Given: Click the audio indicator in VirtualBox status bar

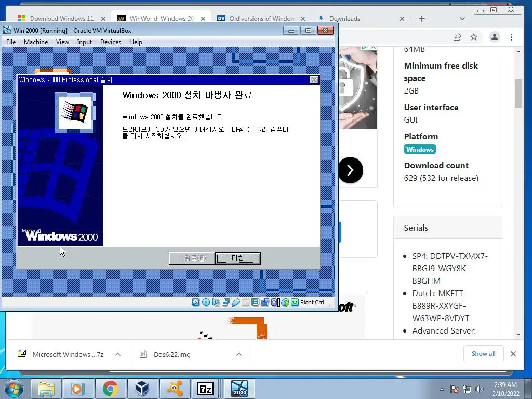Looking at the screenshot, I should click(x=216, y=302).
